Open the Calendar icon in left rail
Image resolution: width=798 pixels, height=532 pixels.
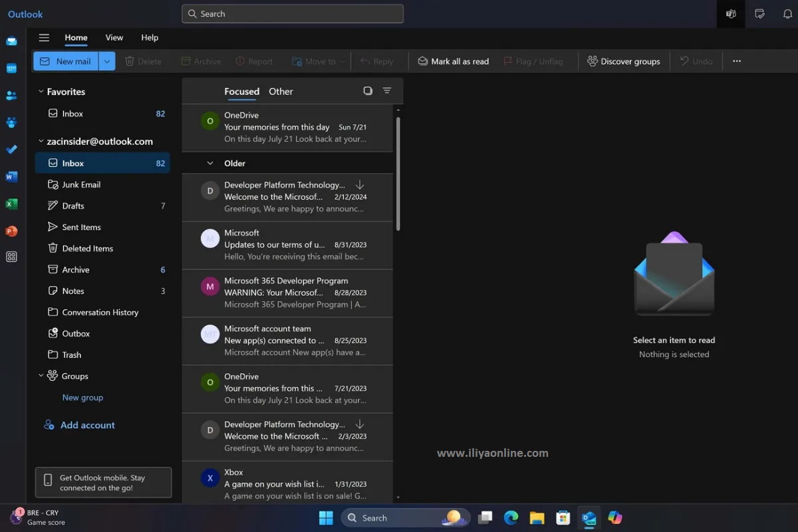[11, 68]
